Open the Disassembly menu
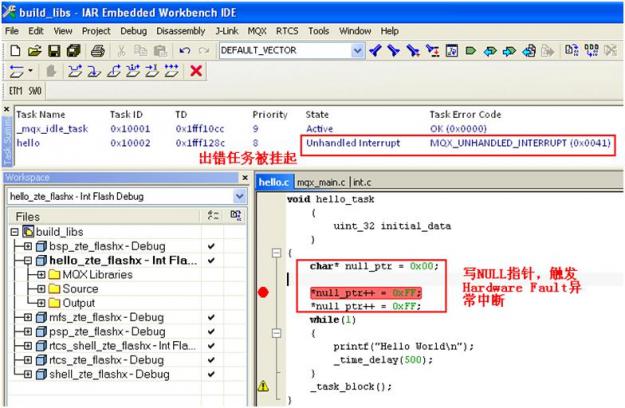The height and width of the screenshot is (408, 625). (181, 31)
